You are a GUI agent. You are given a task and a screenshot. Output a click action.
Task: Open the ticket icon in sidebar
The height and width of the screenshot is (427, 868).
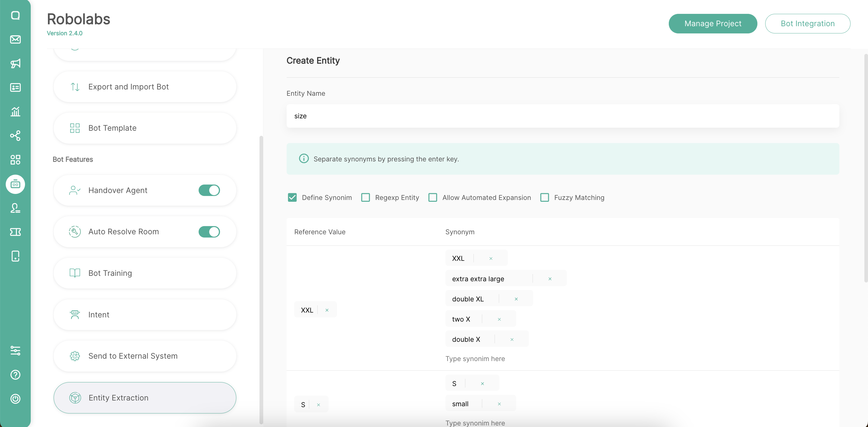(15, 232)
